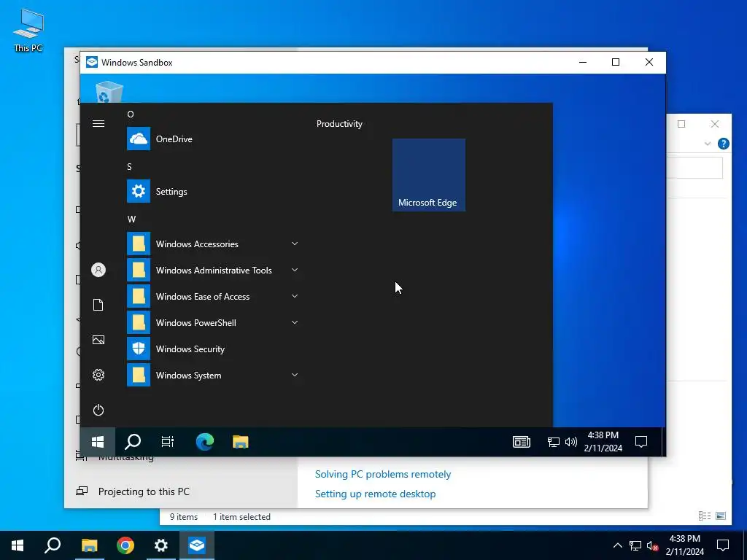This screenshot has height=560, width=747.
Task: Expand the Start menu hamburger icon
Action: click(x=98, y=124)
